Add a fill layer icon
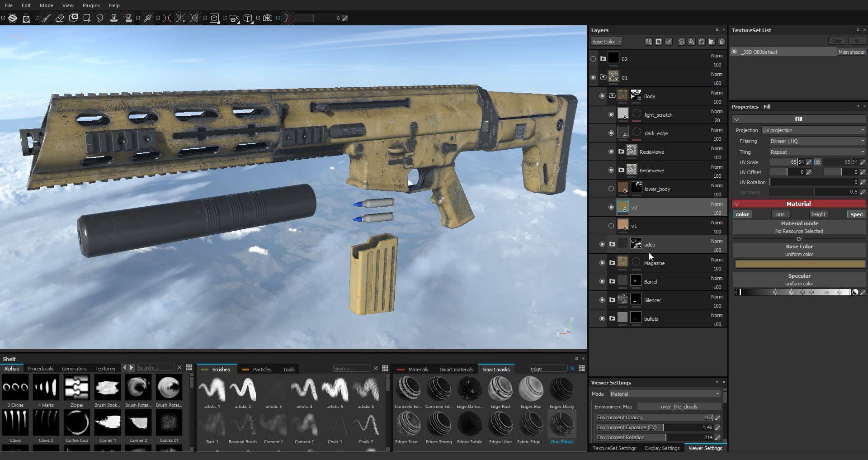The image size is (868, 460). click(x=692, y=42)
